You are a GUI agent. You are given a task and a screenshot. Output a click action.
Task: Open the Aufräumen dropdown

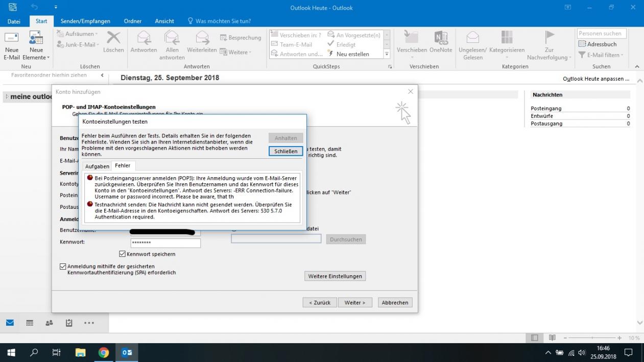pos(78,34)
